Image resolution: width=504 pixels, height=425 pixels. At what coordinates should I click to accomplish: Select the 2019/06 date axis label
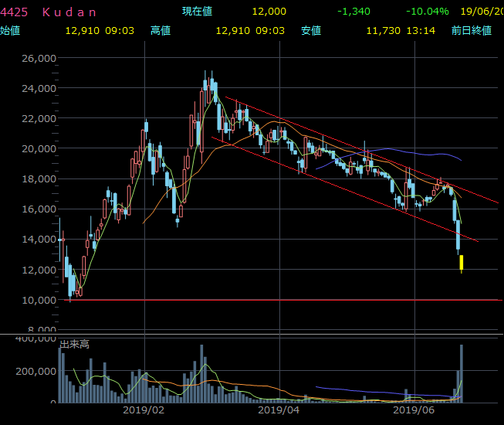(414, 411)
